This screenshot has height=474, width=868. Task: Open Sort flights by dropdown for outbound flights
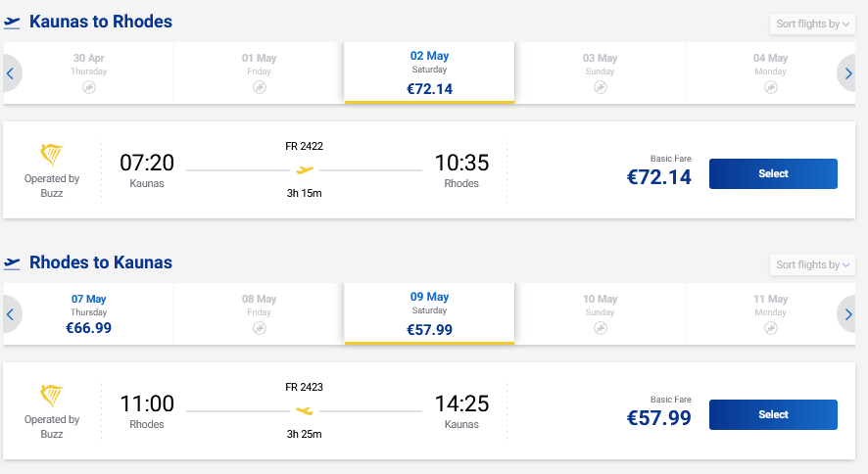click(x=812, y=24)
